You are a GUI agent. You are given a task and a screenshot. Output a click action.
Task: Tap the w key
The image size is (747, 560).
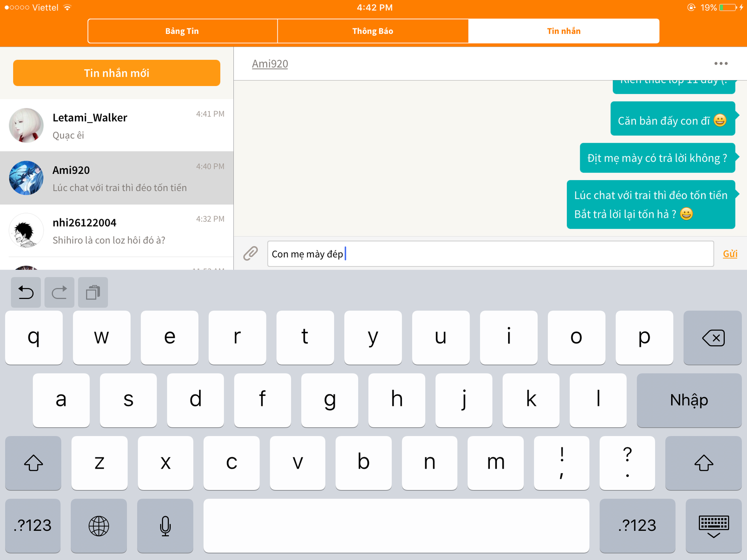coord(102,338)
